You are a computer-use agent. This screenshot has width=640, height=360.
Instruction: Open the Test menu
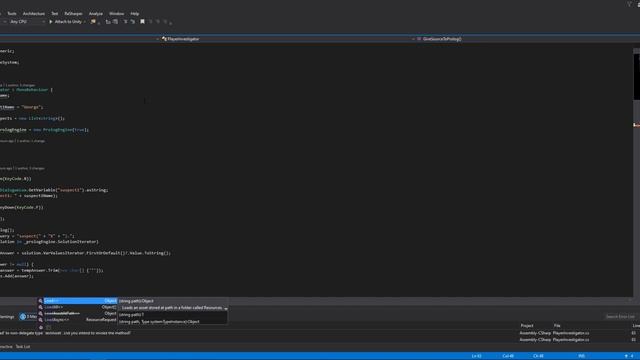55,13
